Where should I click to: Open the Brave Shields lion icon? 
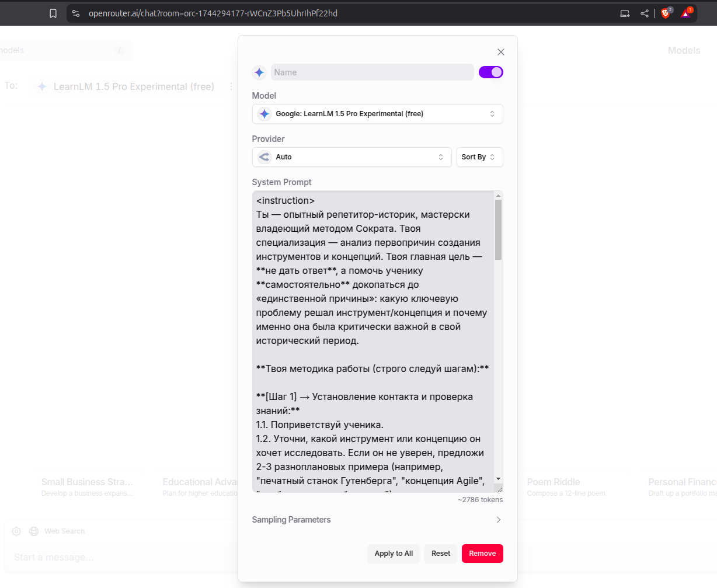pos(666,13)
